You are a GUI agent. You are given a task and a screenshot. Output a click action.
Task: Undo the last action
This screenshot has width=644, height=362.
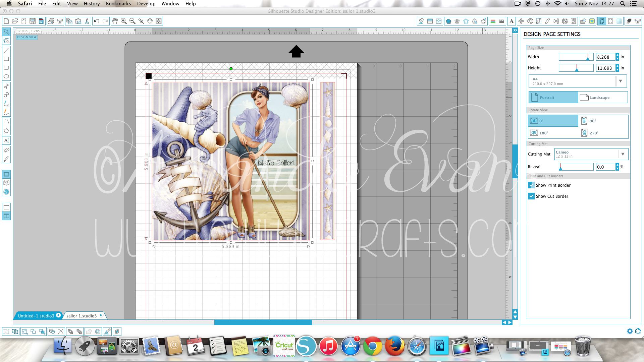[97, 21]
